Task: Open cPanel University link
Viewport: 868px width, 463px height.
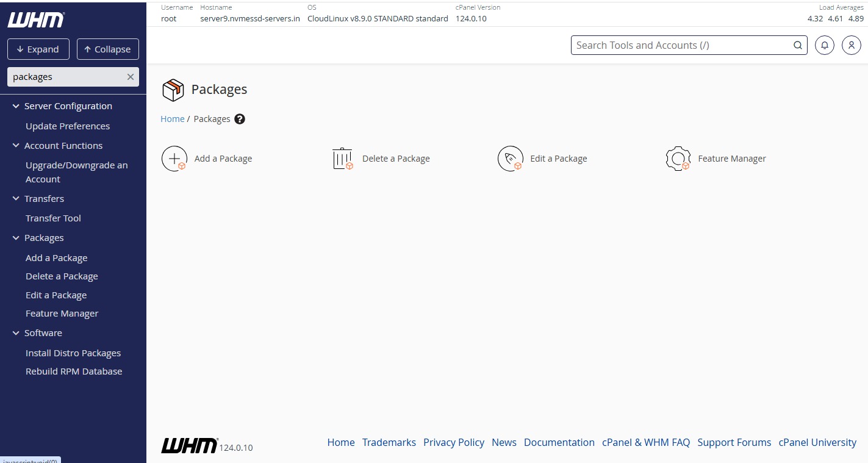Action: coord(817,443)
